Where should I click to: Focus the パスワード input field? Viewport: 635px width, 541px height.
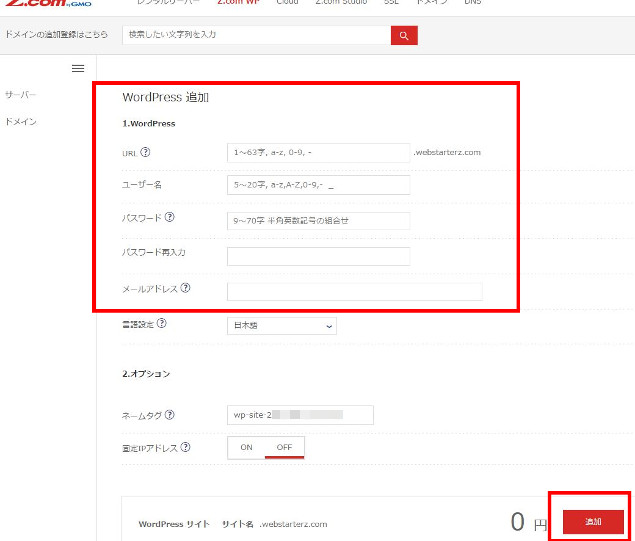click(318, 221)
